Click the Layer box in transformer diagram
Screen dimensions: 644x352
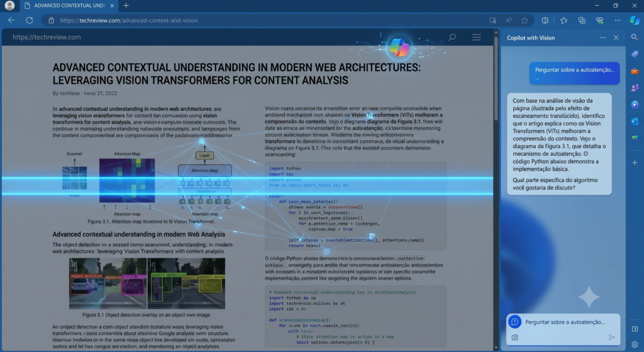tap(204, 156)
